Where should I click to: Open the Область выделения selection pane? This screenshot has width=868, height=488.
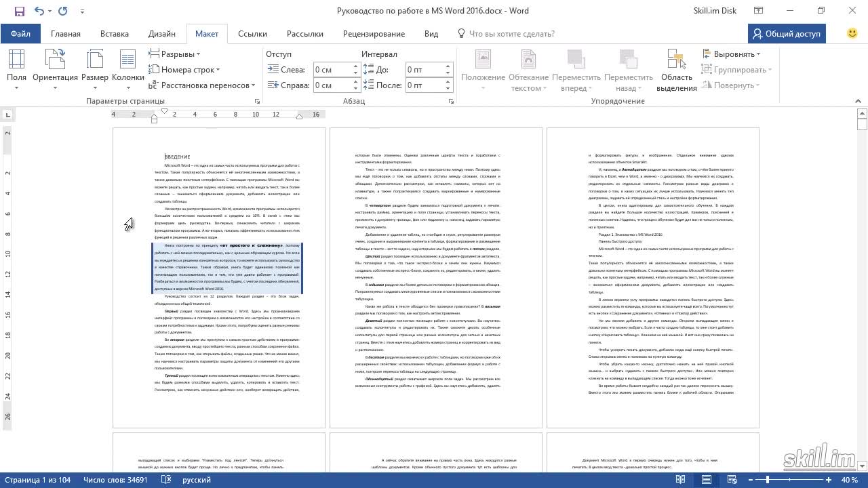(x=677, y=70)
